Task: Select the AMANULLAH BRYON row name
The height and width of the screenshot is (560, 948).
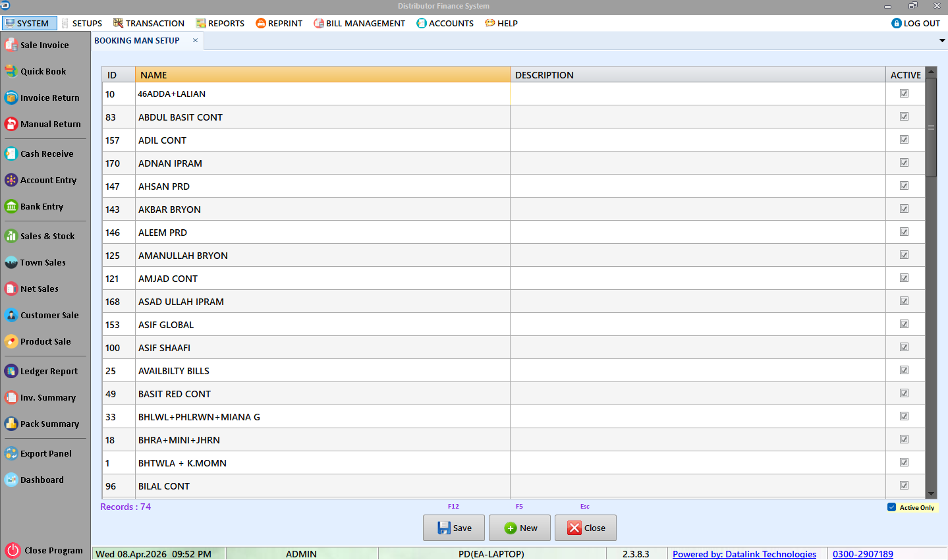Action: click(323, 255)
